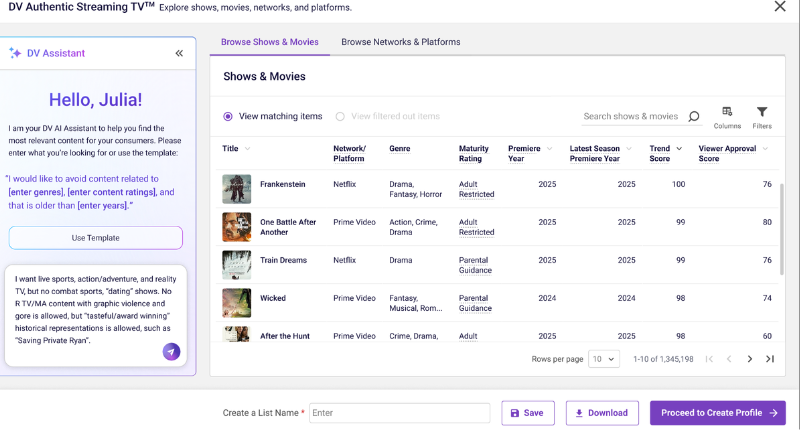The height and width of the screenshot is (431, 800).
Task: Open Rows per page dropdown
Action: tap(605, 359)
